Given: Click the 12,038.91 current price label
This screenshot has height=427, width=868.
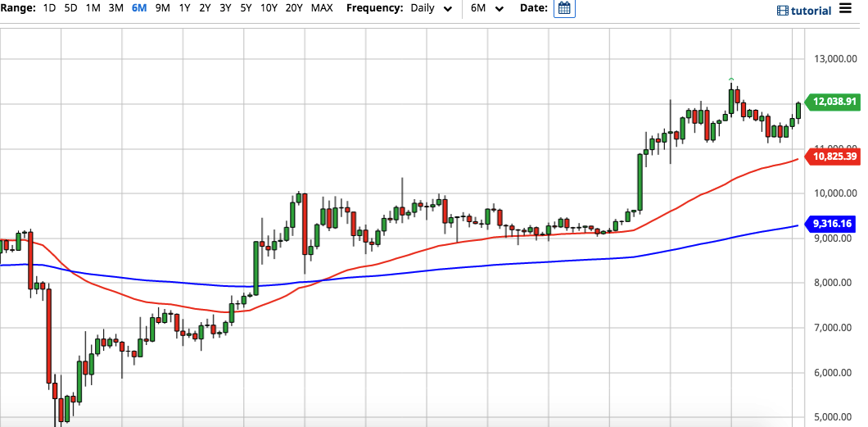Looking at the screenshot, I should pos(834,102).
